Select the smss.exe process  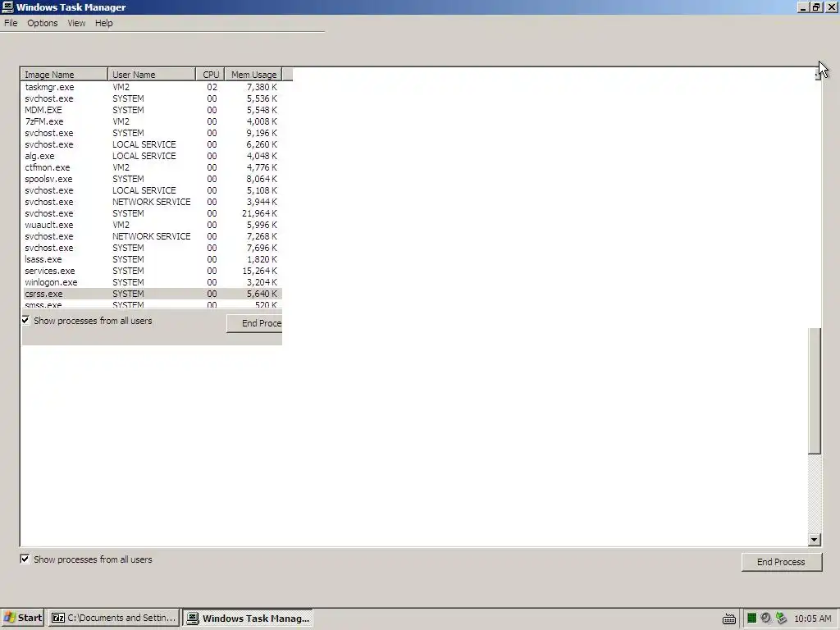(152, 304)
